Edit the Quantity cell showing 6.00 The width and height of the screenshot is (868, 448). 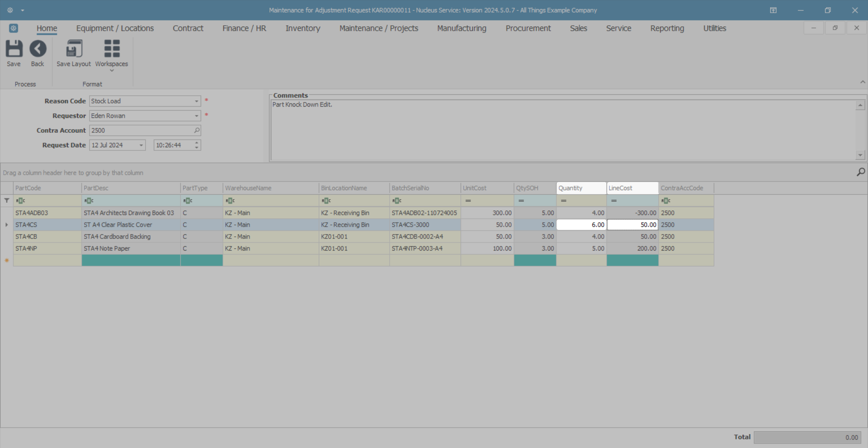pyautogui.click(x=581, y=224)
